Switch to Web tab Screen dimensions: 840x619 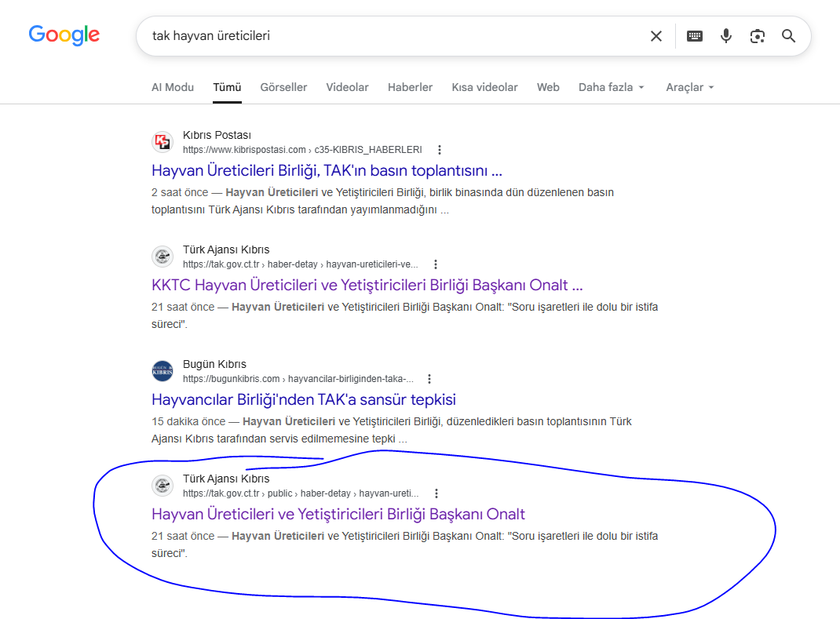click(x=548, y=87)
